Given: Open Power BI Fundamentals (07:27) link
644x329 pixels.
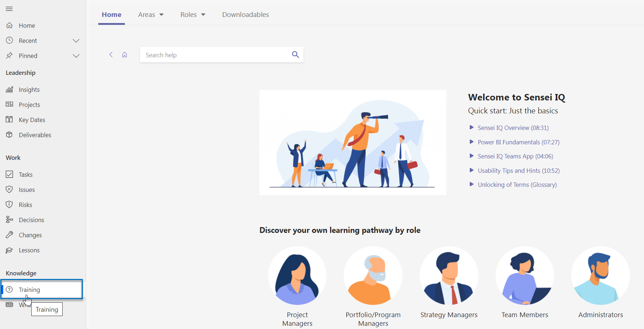Looking at the screenshot, I should tap(518, 142).
